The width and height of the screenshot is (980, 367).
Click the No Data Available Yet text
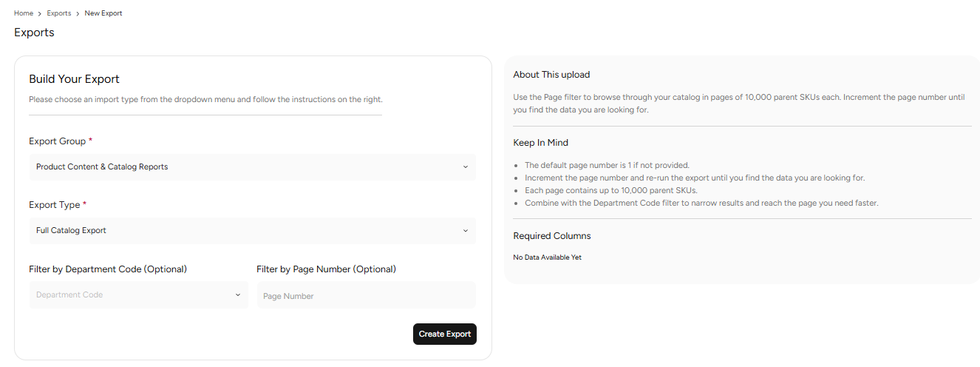click(548, 257)
